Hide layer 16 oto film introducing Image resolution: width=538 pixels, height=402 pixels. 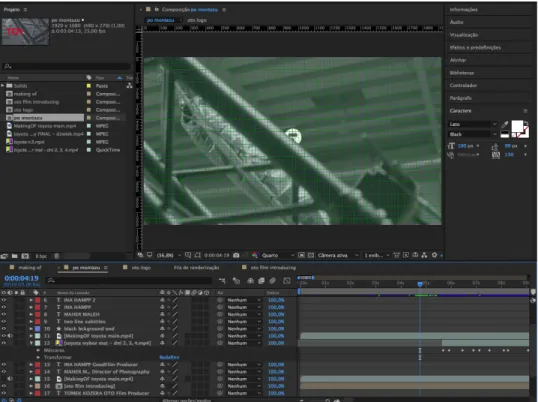(x=4, y=386)
